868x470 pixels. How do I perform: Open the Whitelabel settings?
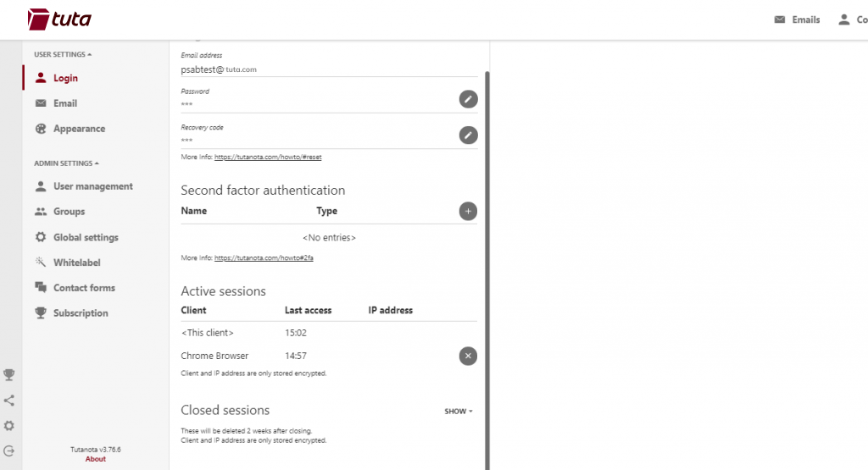click(76, 263)
